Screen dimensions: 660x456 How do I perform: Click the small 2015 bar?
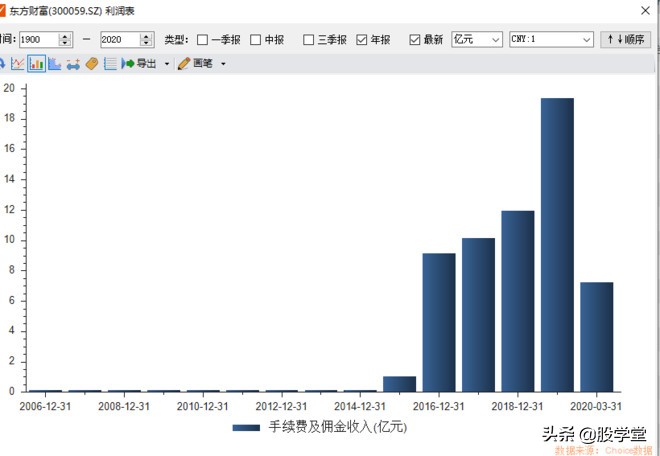[x=399, y=384]
